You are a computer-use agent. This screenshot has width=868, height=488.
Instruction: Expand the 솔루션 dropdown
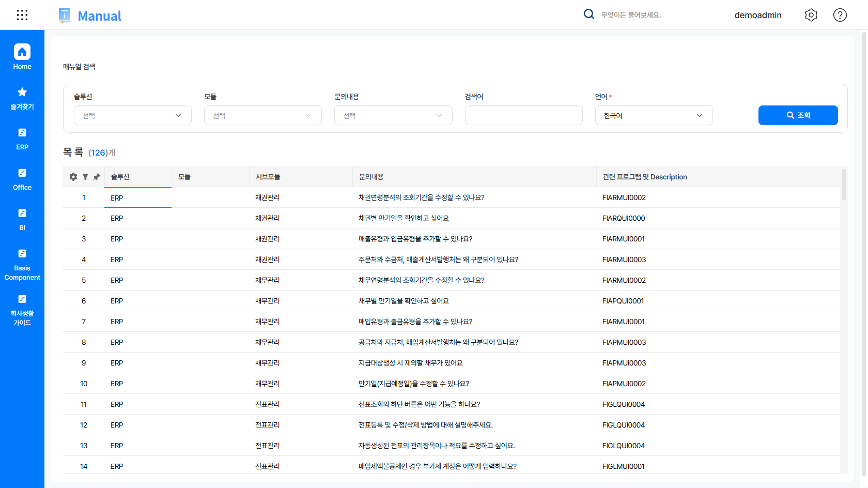132,115
